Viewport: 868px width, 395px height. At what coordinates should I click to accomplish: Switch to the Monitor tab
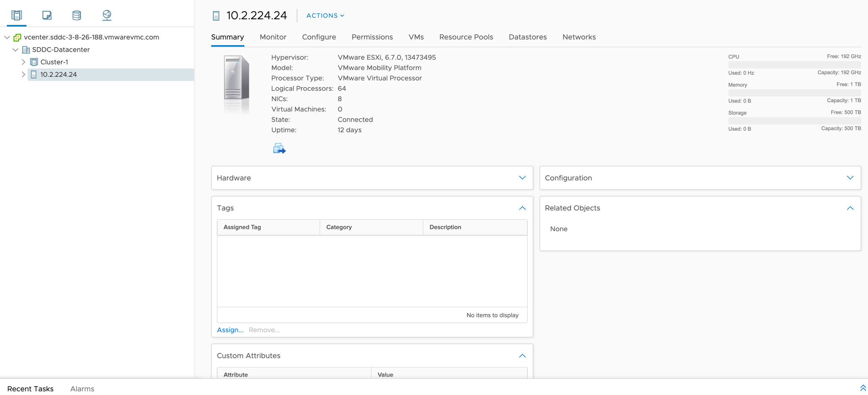tap(273, 37)
